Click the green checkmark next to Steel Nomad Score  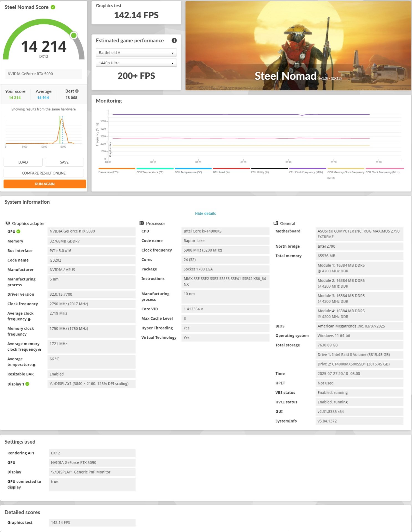tap(53, 7)
